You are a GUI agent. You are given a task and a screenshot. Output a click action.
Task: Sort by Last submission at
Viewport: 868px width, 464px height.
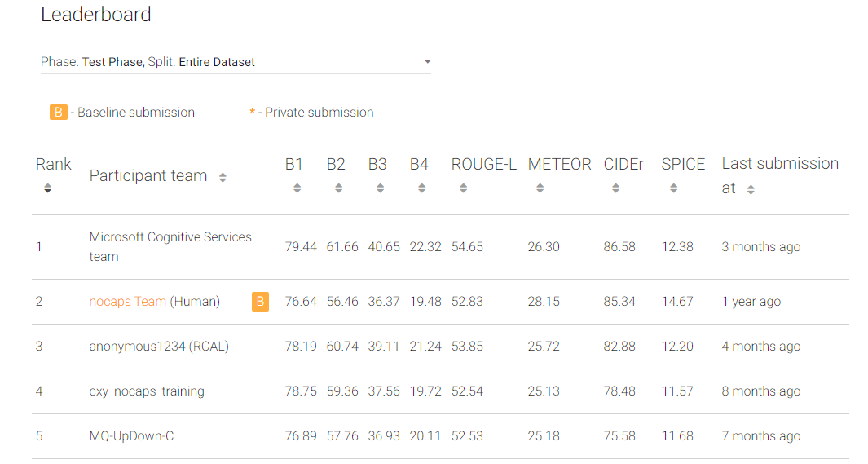tap(751, 190)
